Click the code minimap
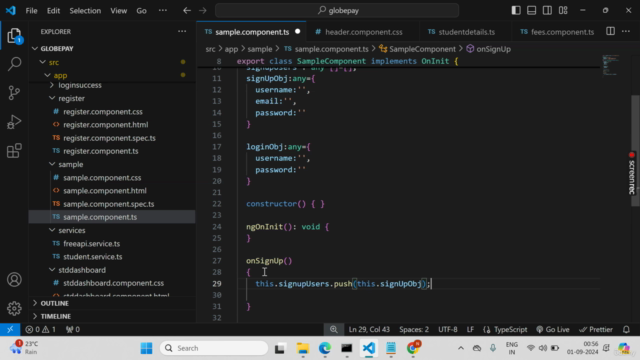Viewport: 640px width, 360px height. pos(611,66)
